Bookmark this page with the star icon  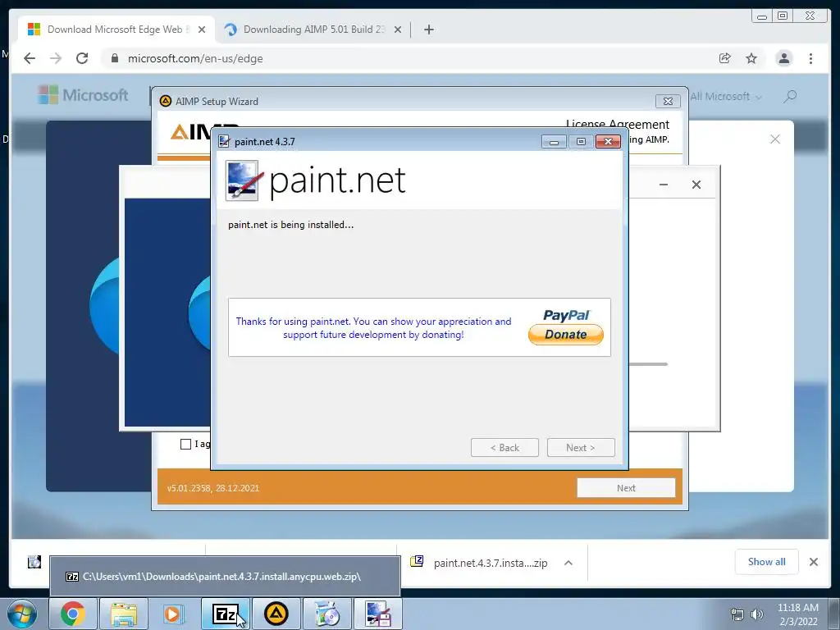pyautogui.click(x=751, y=58)
